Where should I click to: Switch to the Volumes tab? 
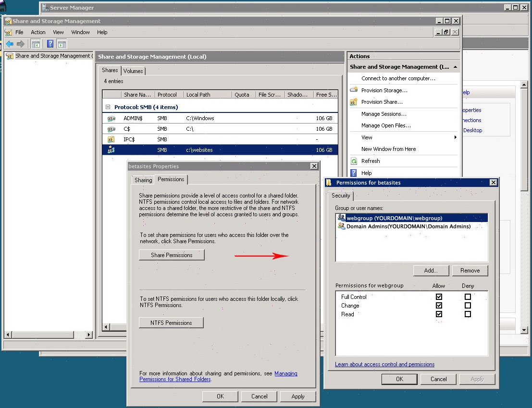point(133,71)
